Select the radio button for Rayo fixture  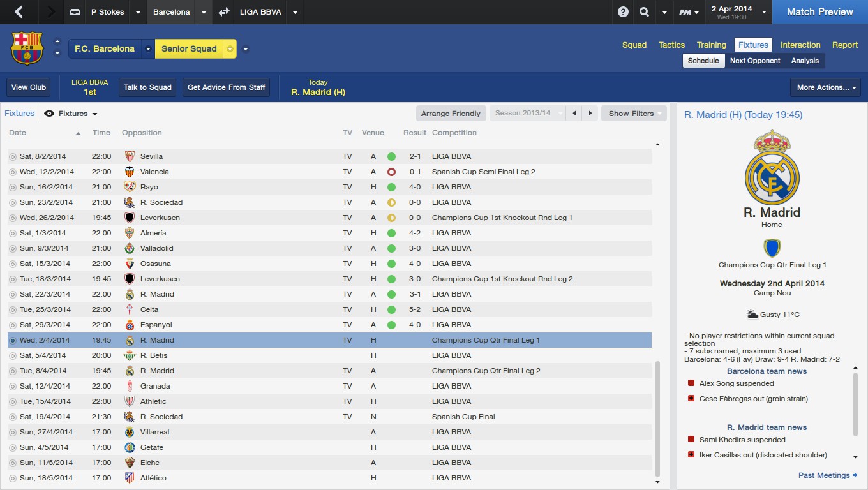pyautogui.click(x=12, y=187)
